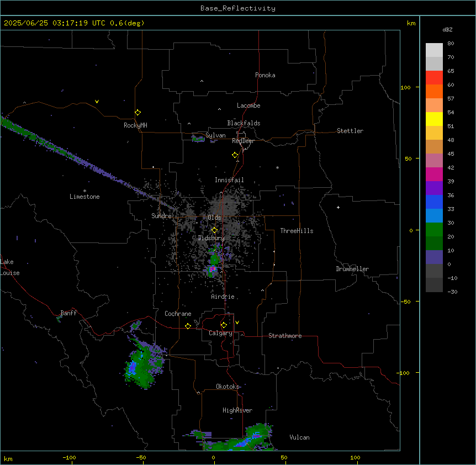The image size is (476, 465).
Task: Click the yellow diamond marker below RedDeer
Action: point(235,155)
